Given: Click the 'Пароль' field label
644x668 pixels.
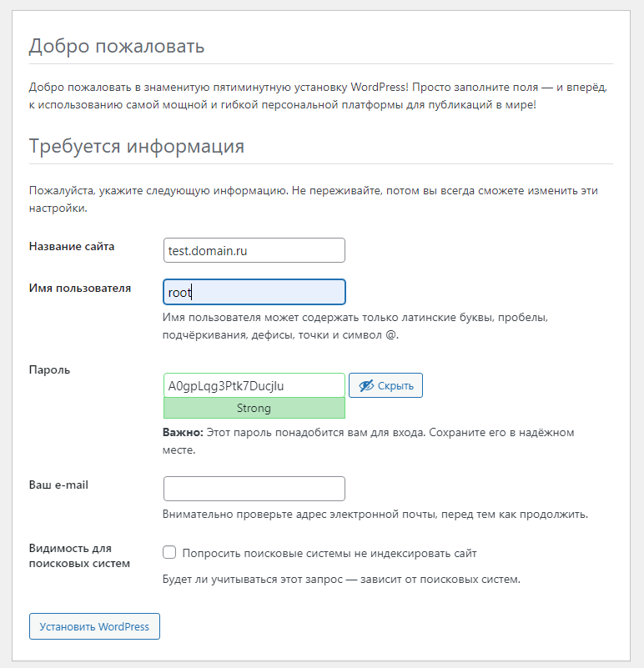Looking at the screenshot, I should [49, 369].
